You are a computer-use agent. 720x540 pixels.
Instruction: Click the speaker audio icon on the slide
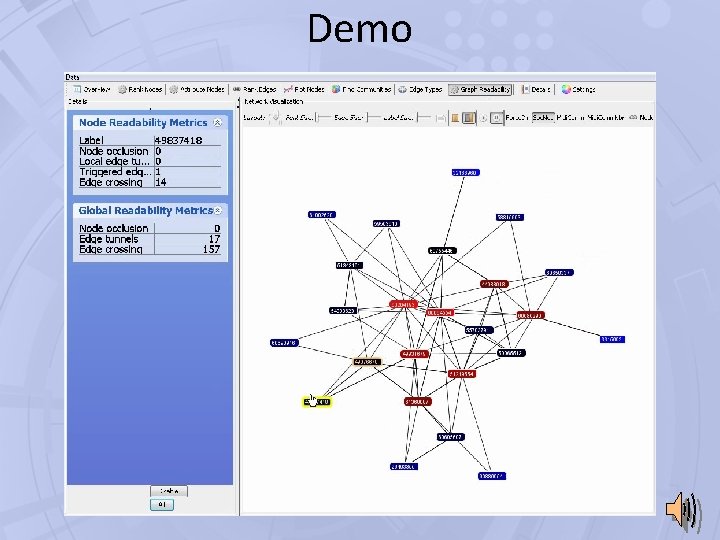(x=684, y=511)
